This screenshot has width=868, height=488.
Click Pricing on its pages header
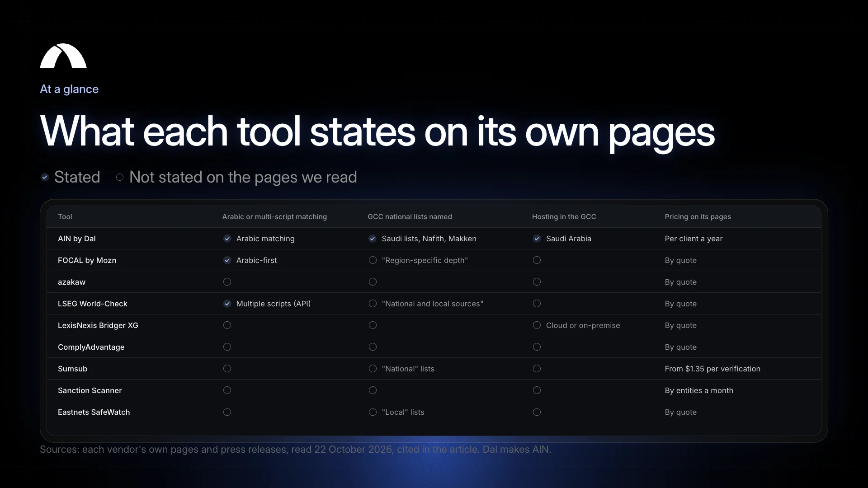[698, 217]
